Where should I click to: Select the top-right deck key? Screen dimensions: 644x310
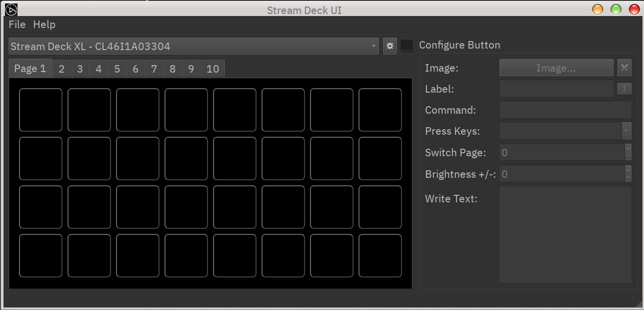380,110
